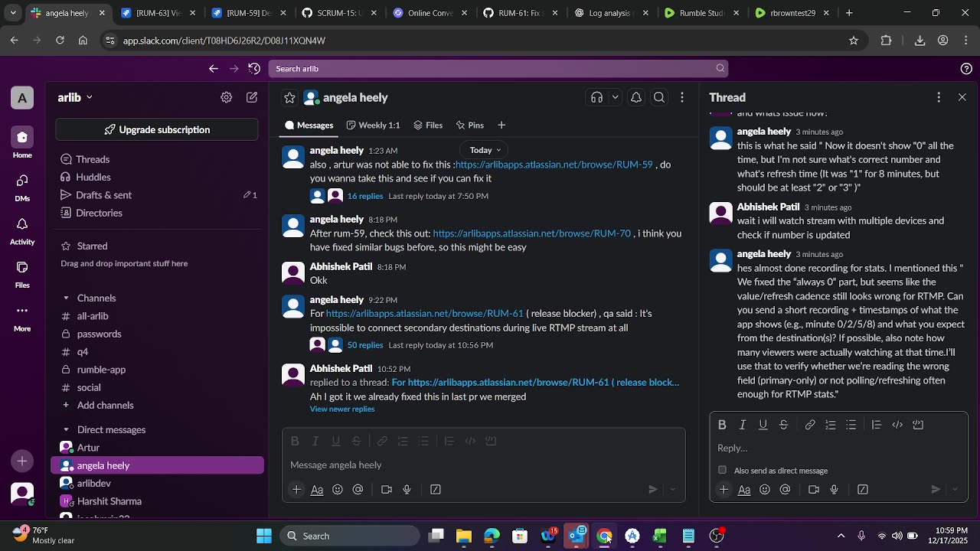This screenshot has width=980, height=551.
Task: Open Microsoft Store from taskbar
Action: coord(520,536)
